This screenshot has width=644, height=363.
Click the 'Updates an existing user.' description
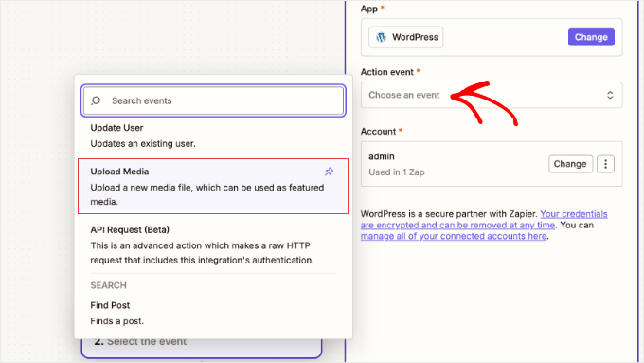coord(143,143)
